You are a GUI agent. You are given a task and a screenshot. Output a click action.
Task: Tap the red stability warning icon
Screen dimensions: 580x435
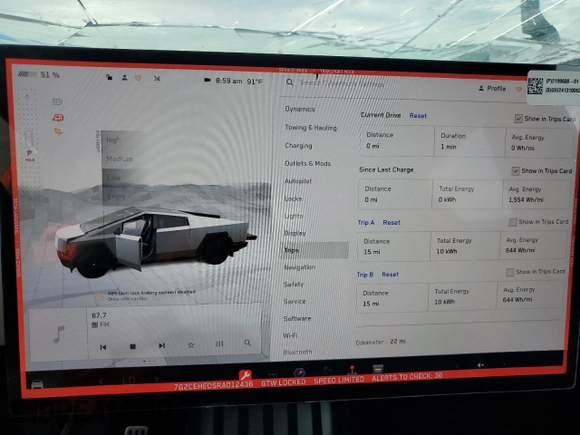tap(58, 118)
